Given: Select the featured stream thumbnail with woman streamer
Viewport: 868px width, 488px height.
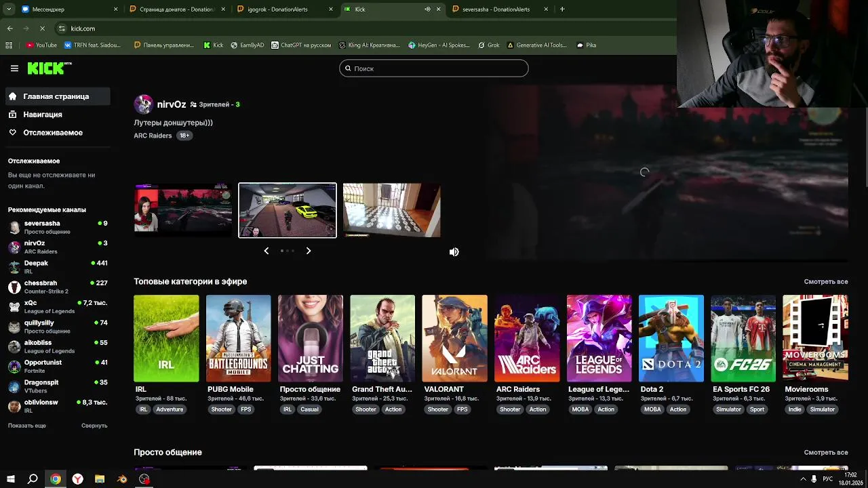Looking at the screenshot, I should coord(182,210).
